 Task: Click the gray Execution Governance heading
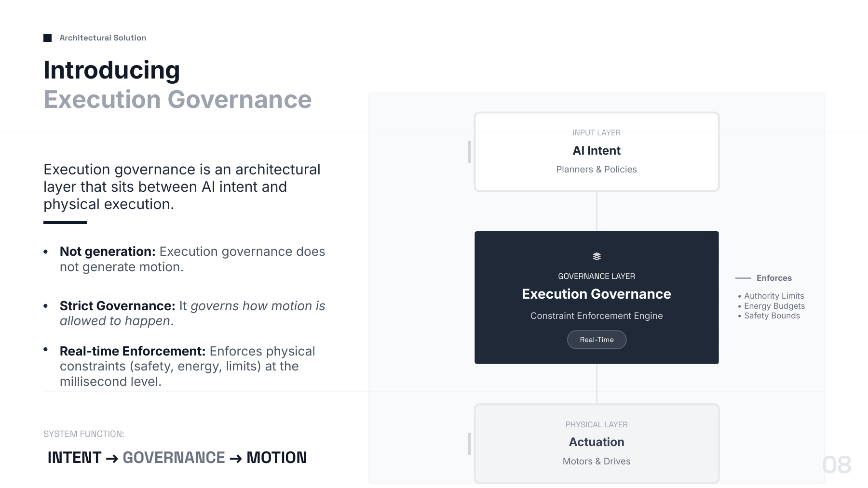(x=177, y=100)
